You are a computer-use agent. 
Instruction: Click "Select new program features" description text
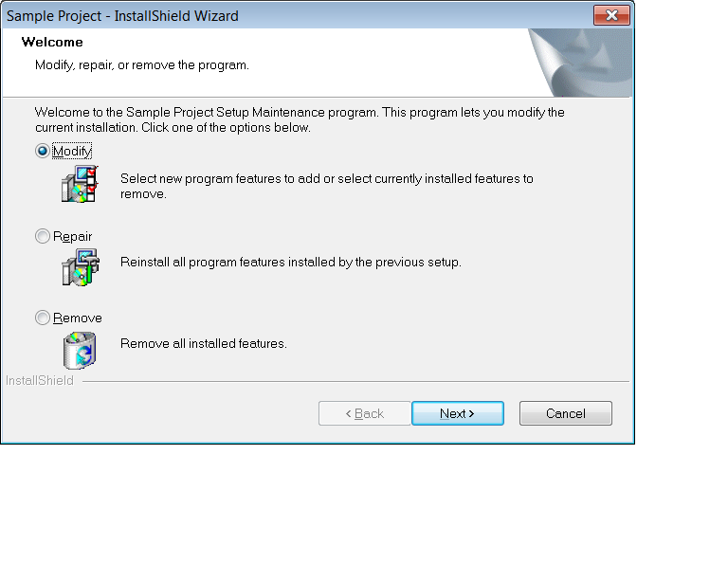coord(326,186)
